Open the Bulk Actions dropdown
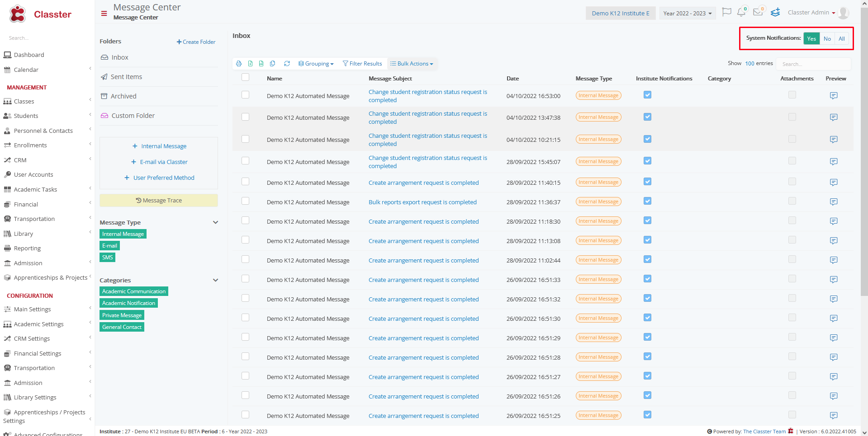The image size is (868, 436). [412, 64]
